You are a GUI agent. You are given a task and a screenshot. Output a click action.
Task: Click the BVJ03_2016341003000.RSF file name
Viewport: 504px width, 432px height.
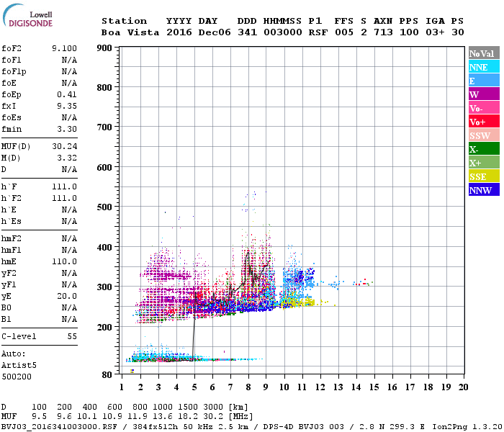(59, 427)
